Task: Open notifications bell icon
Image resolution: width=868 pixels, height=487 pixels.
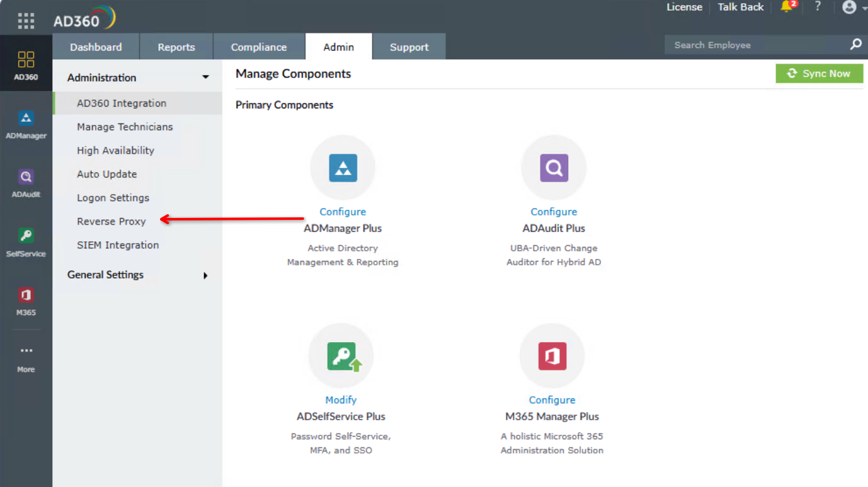Action: 787,7
